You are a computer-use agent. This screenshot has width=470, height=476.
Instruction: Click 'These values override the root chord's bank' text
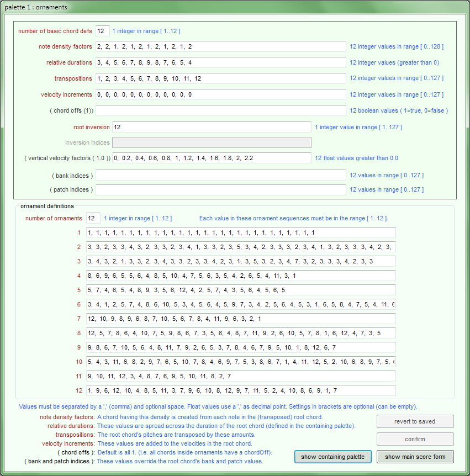[180, 461]
